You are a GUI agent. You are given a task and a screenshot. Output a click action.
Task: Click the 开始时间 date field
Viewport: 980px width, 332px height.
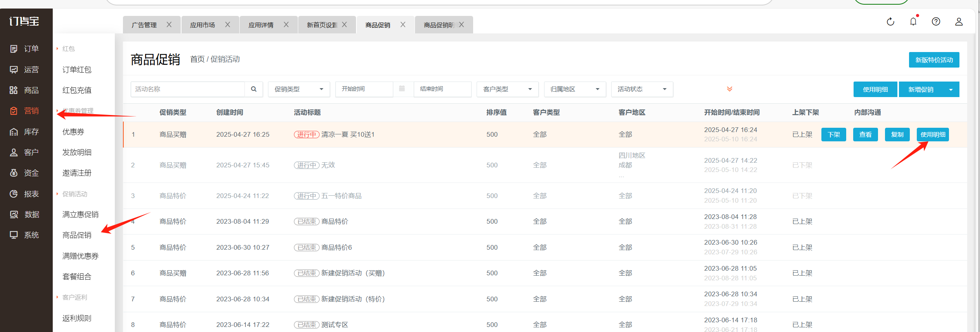365,89
